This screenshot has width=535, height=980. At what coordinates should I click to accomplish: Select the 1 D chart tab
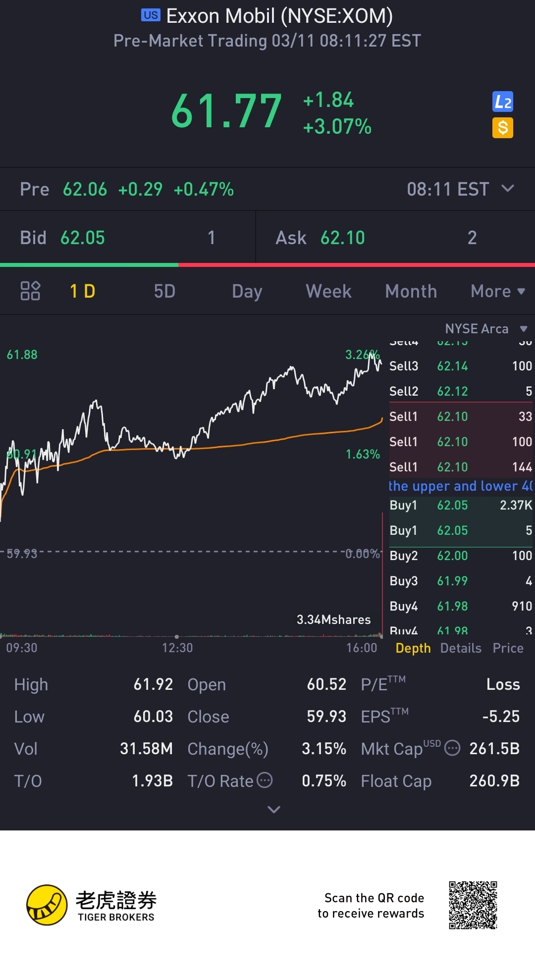coord(83,291)
